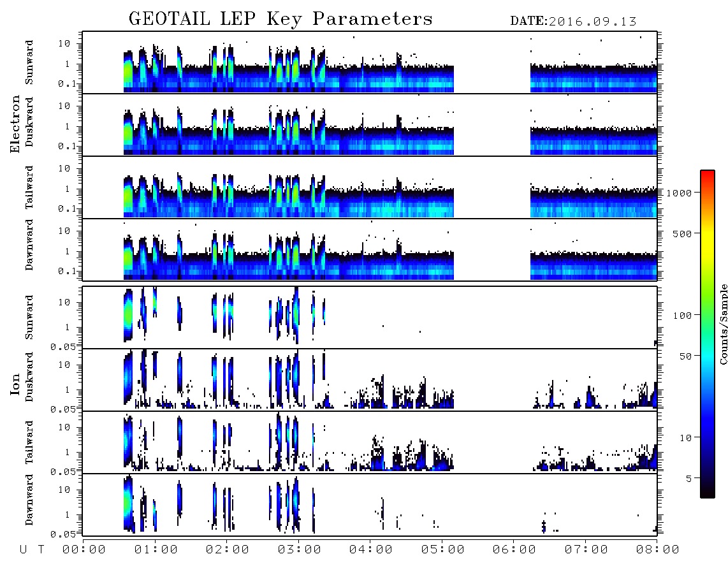Click the "05:00" time tick label
Image resolution: width=728 pixels, height=561 pixels.
click(443, 550)
